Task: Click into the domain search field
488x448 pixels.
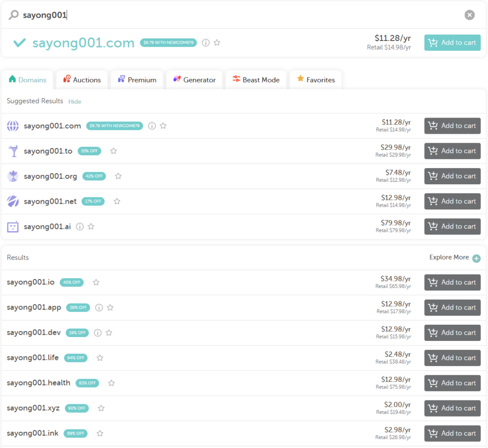Action: tap(238, 15)
